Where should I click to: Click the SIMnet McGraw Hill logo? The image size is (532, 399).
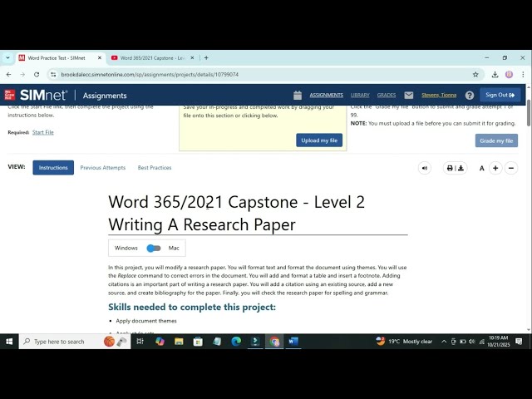(x=37, y=95)
